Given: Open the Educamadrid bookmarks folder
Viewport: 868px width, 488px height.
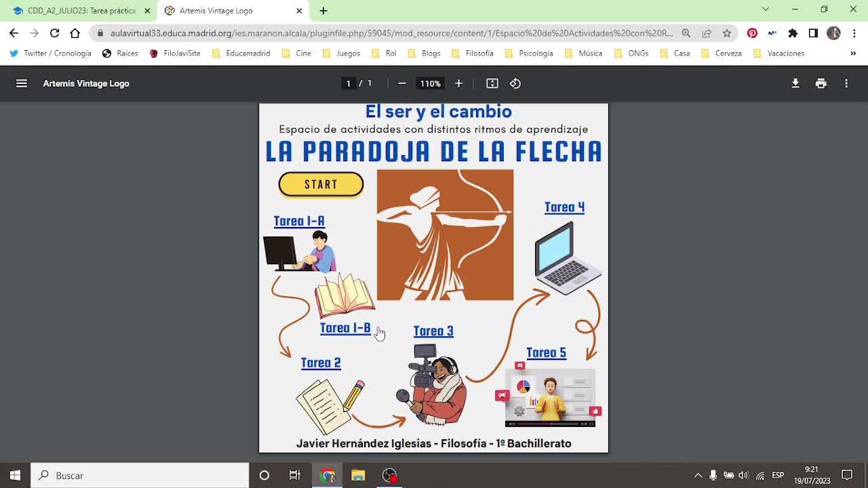Looking at the screenshot, I should click(241, 53).
